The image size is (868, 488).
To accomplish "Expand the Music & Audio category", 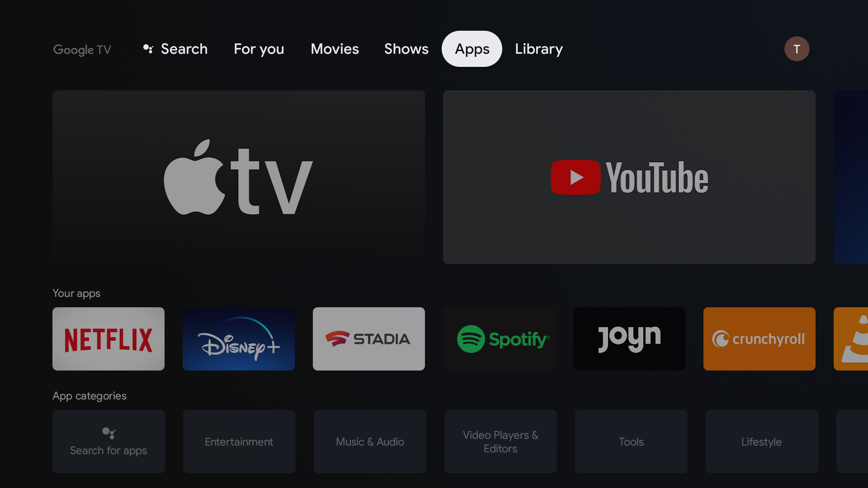I will (369, 441).
